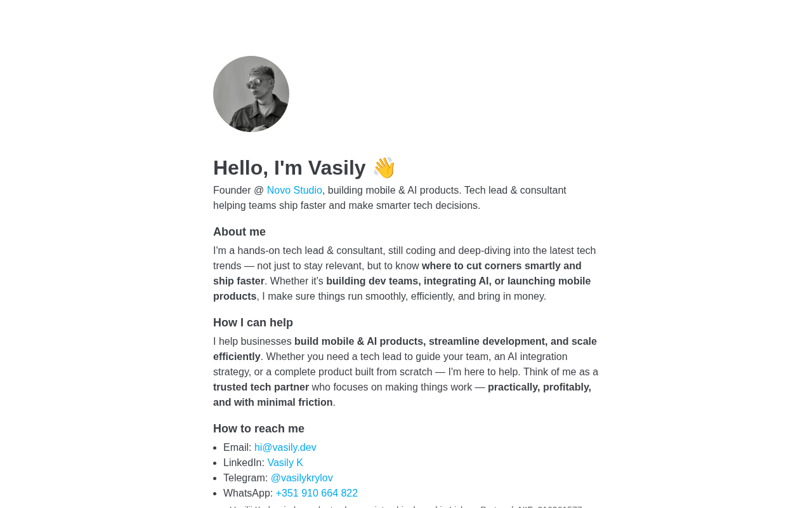Click bold "where to cut corners smartly" text
812x508 pixels.
(x=501, y=266)
